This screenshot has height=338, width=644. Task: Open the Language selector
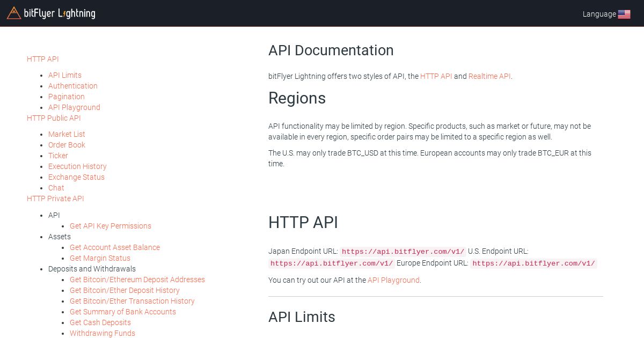click(x=606, y=14)
